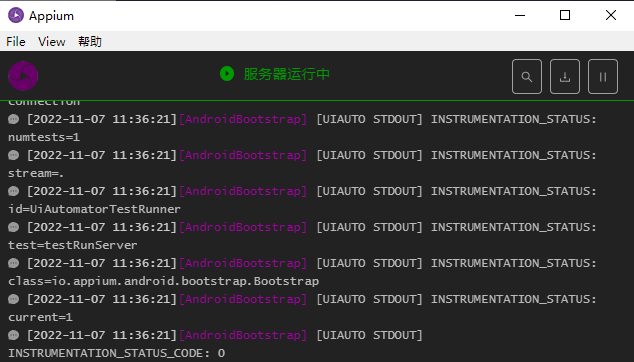Viewport: 634px width, 362px height.
Task: Select the test=testRunServer log text
Action: coord(73,245)
